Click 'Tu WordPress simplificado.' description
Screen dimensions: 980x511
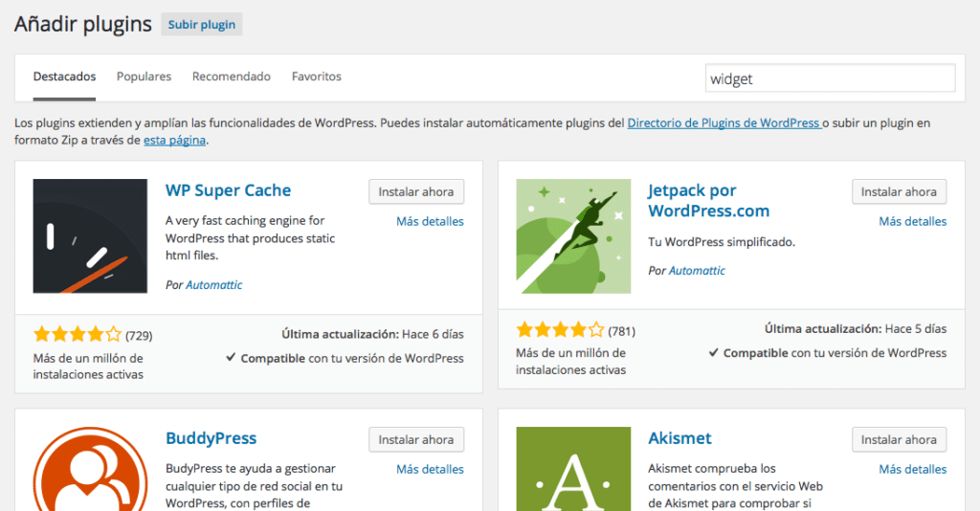(722, 242)
